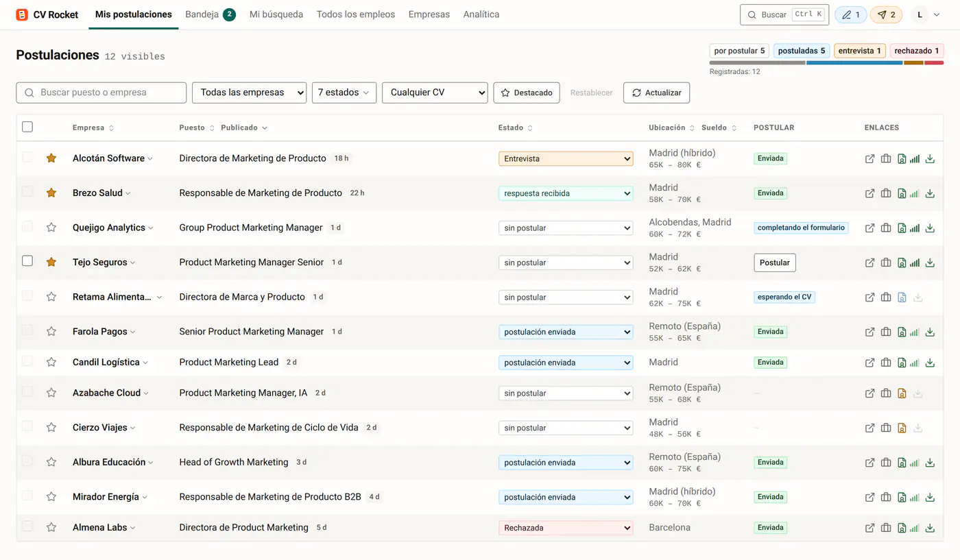960x560 pixels.
Task: Change the Entrevista status for Alcotán Software
Action: (566, 159)
